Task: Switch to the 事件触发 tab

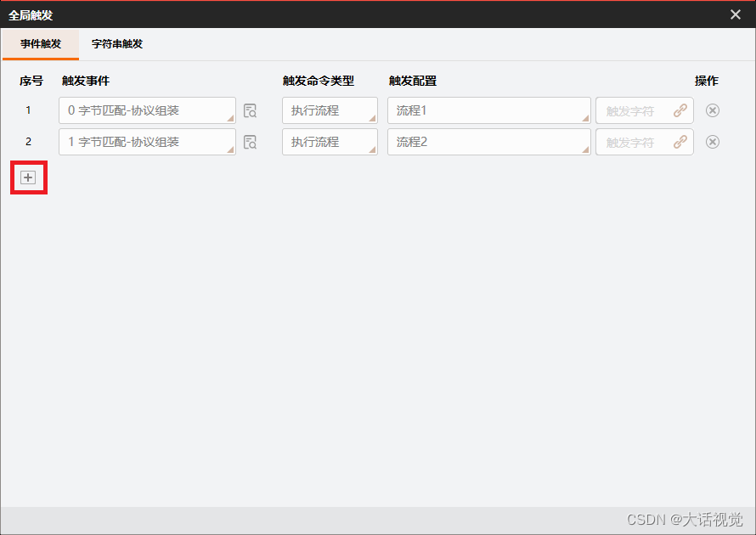Action: [x=41, y=44]
